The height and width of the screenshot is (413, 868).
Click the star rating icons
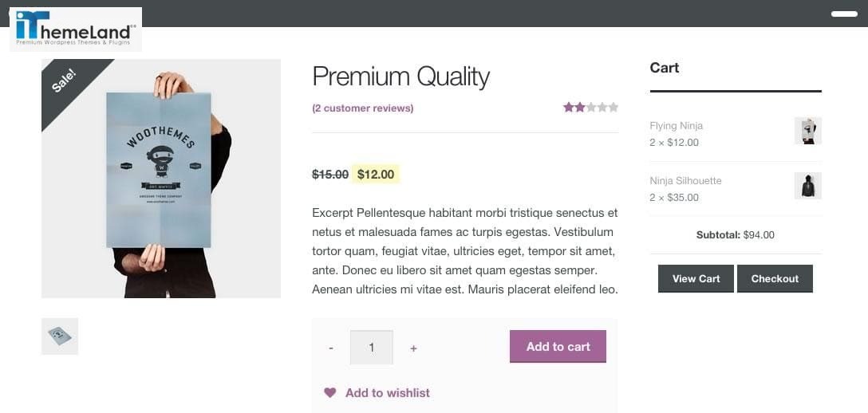coord(590,108)
